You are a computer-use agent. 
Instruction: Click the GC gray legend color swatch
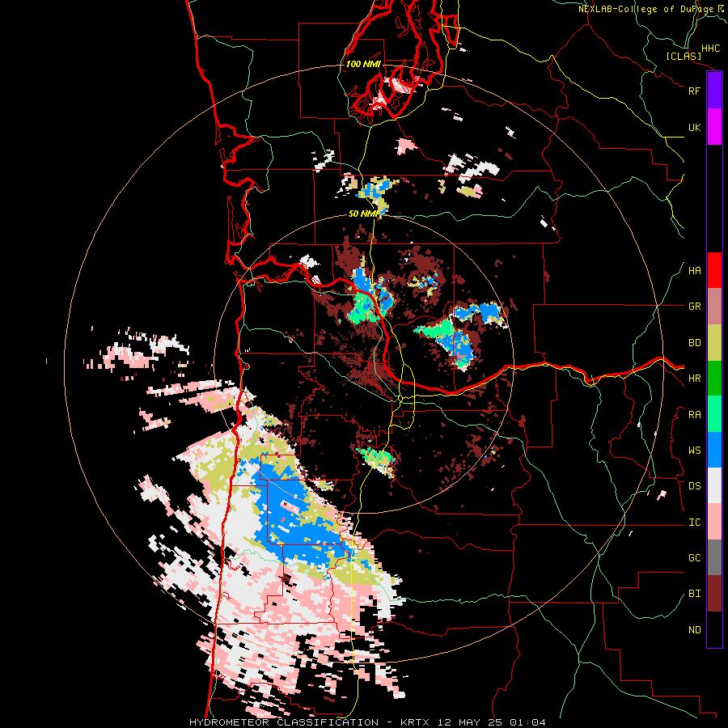(714, 557)
